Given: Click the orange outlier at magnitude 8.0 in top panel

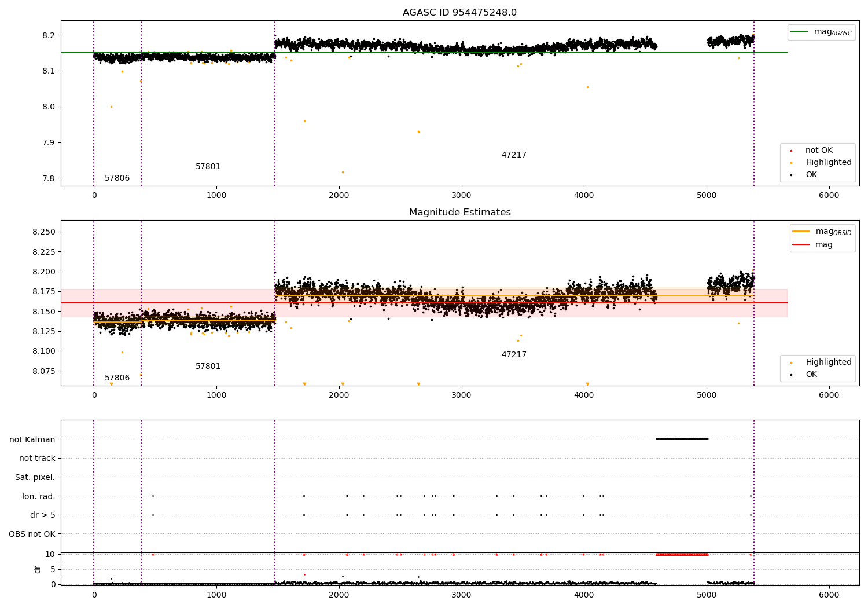Looking at the screenshot, I should click(111, 107).
